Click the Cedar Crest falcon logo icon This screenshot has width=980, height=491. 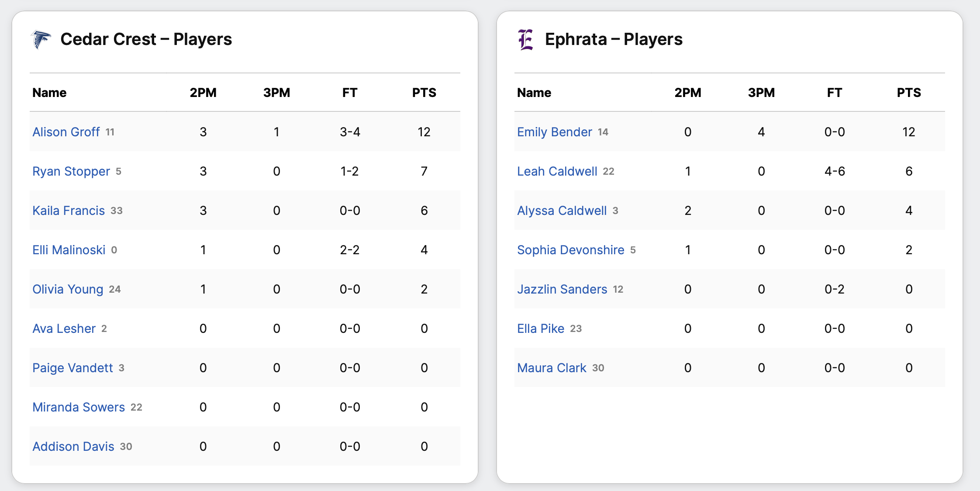[x=41, y=40]
